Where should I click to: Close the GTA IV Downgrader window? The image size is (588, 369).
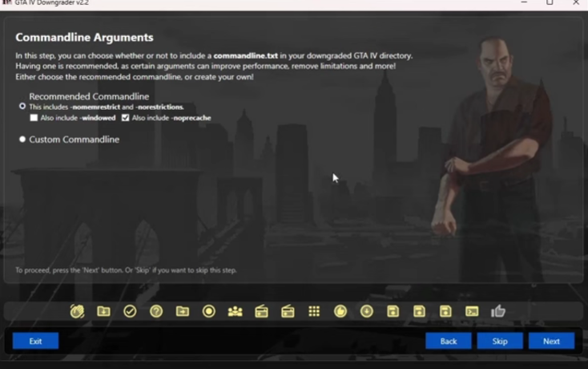tap(576, 2)
